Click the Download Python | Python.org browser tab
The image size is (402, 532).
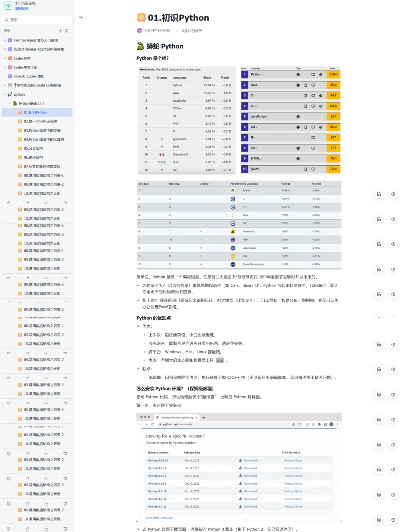(177, 418)
